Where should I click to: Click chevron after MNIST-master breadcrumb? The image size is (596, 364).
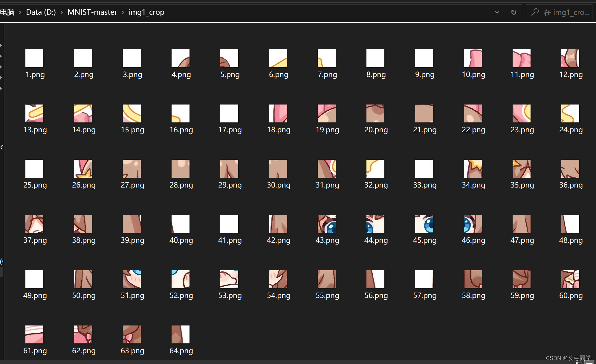click(123, 12)
